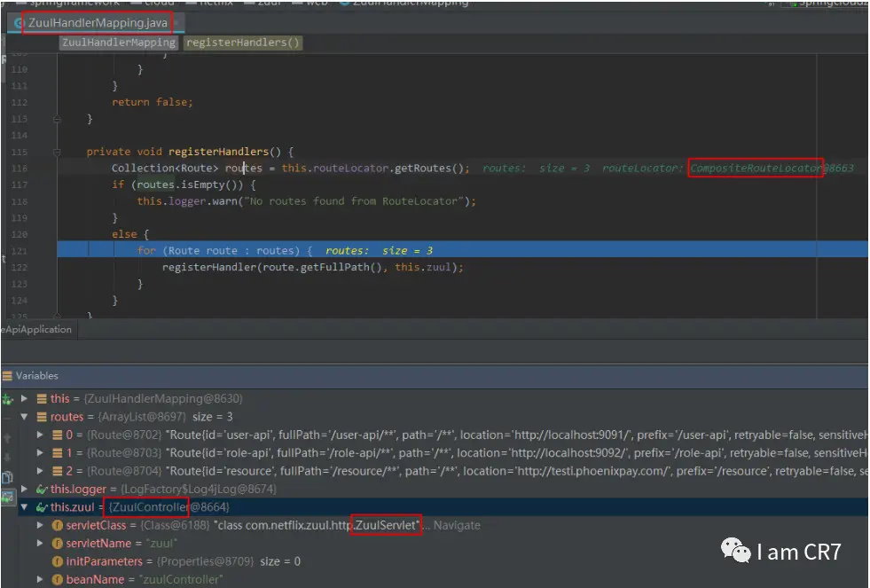This screenshot has width=870, height=588.
Task: Click the Navigate link after ZuulServlet
Action: point(457,525)
